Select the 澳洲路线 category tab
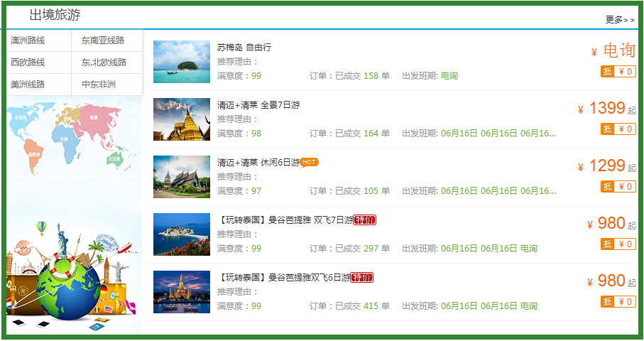 click(28, 40)
